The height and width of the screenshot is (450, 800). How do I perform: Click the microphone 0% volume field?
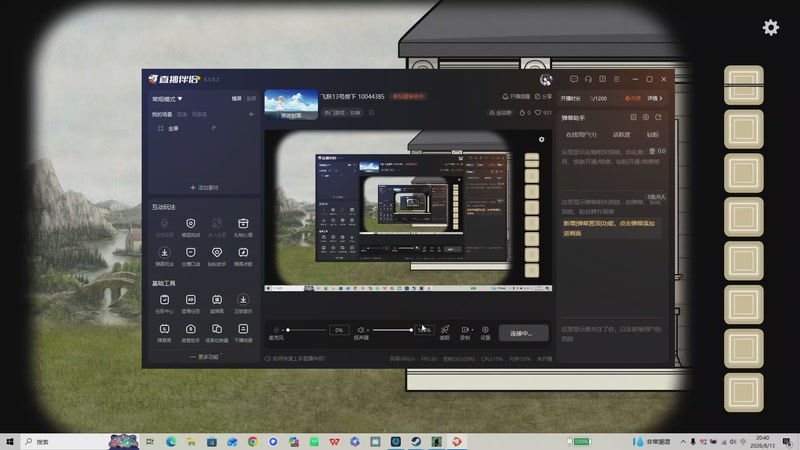click(x=339, y=330)
